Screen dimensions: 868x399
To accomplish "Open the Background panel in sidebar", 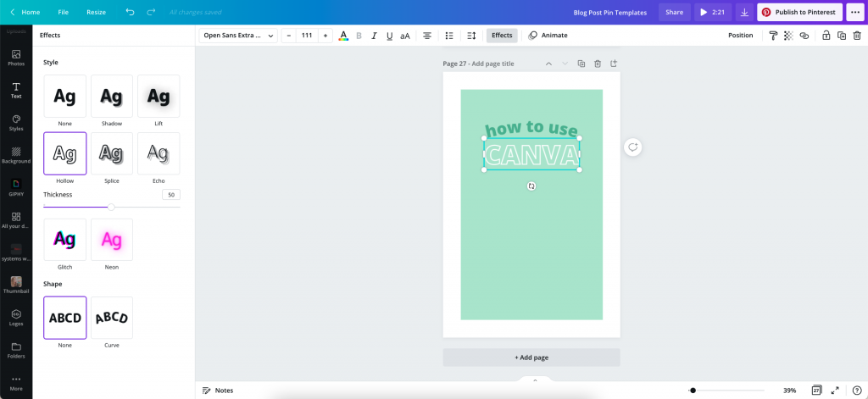I will [x=16, y=156].
